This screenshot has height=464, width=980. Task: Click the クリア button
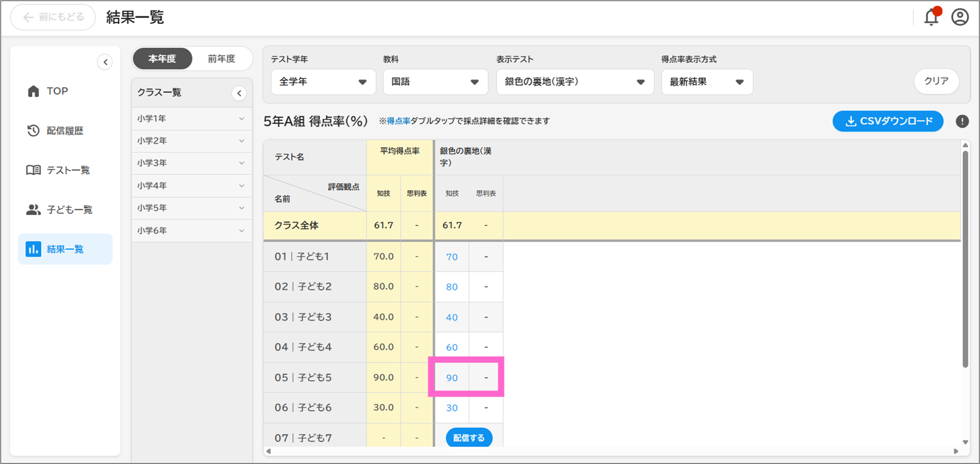click(936, 81)
